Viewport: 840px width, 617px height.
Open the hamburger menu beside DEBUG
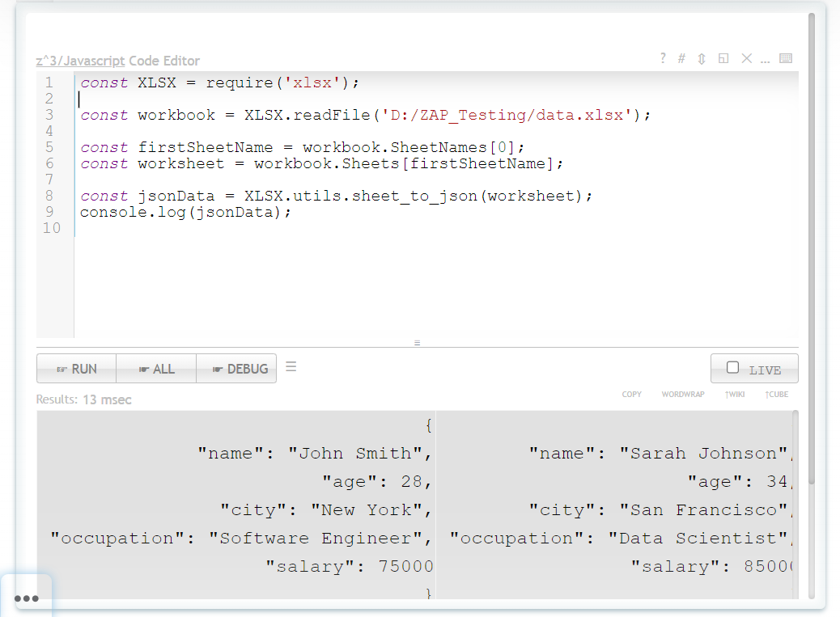(291, 367)
